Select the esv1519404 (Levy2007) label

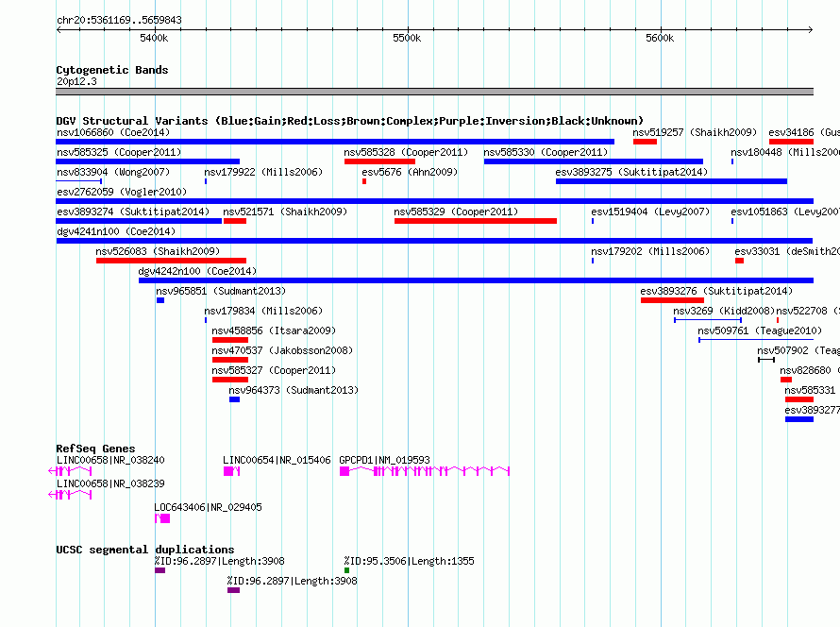coord(650,212)
